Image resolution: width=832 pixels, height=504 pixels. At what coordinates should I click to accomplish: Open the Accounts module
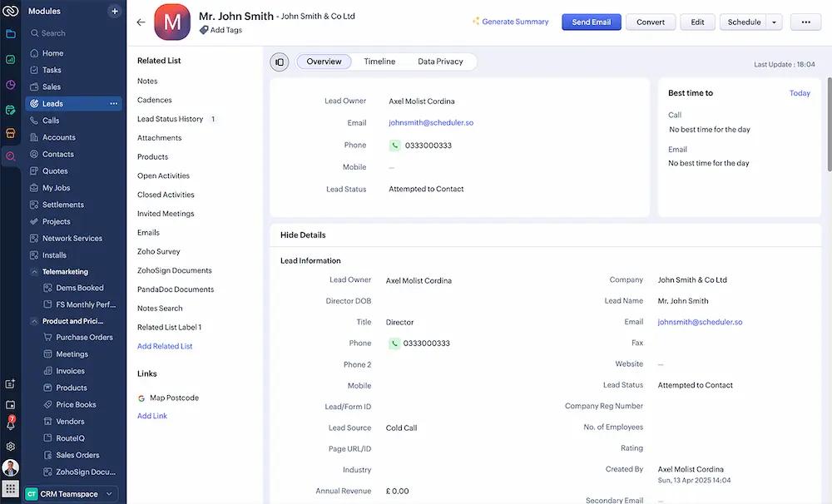pos(59,137)
